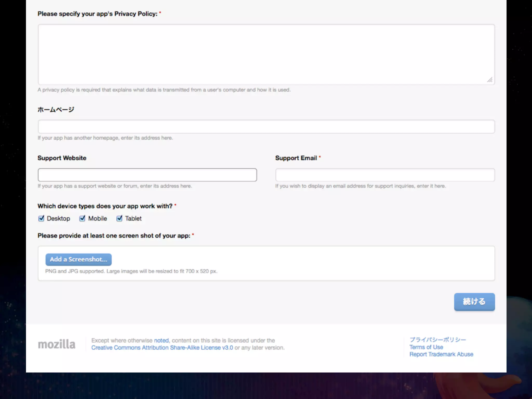Open Report Trademark Abuse link
The image size is (532, 399).
point(441,354)
